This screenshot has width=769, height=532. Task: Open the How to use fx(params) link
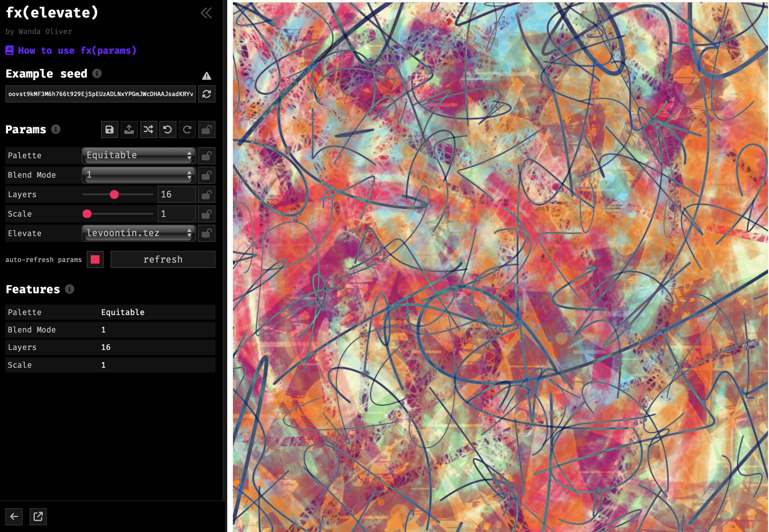coord(71,50)
